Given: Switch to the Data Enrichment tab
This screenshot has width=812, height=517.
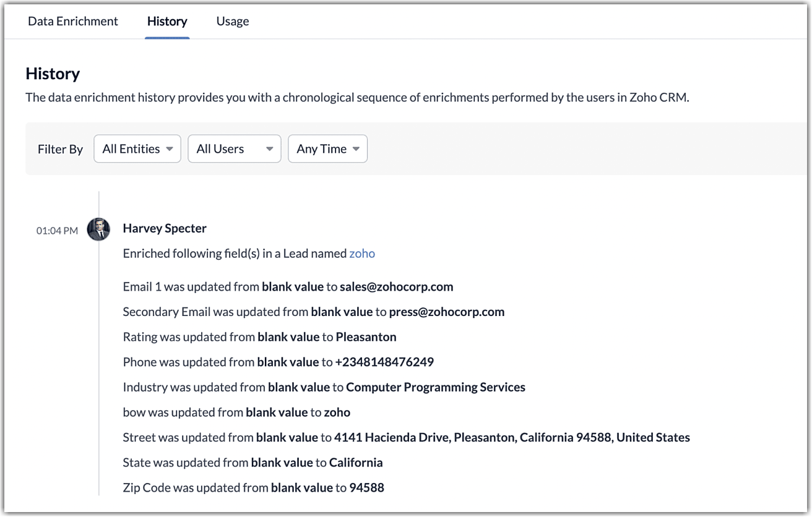Looking at the screenshot, I should 73,21.
